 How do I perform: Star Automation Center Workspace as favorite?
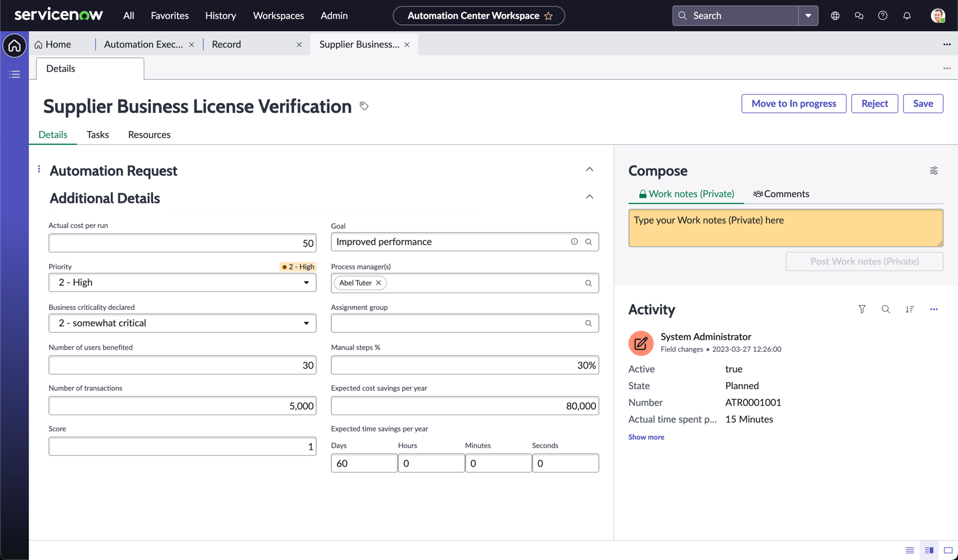pyautogui.click(x=549, y=16)
